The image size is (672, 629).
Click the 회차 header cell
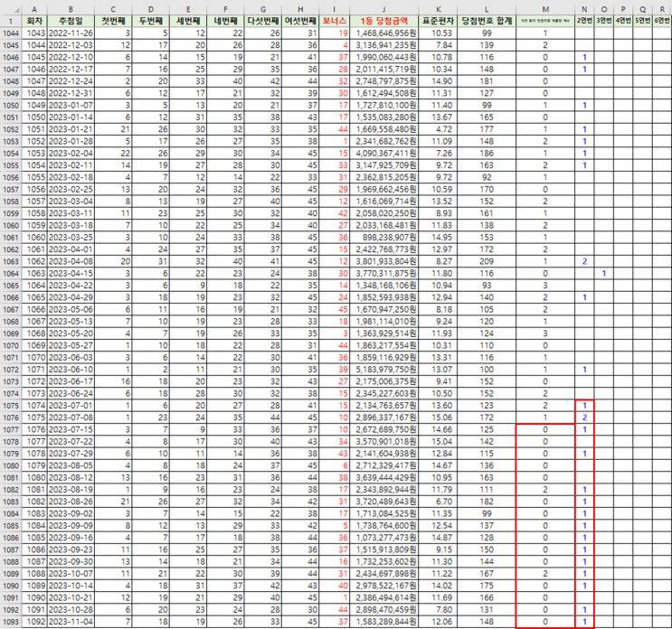tap(34, 21)
